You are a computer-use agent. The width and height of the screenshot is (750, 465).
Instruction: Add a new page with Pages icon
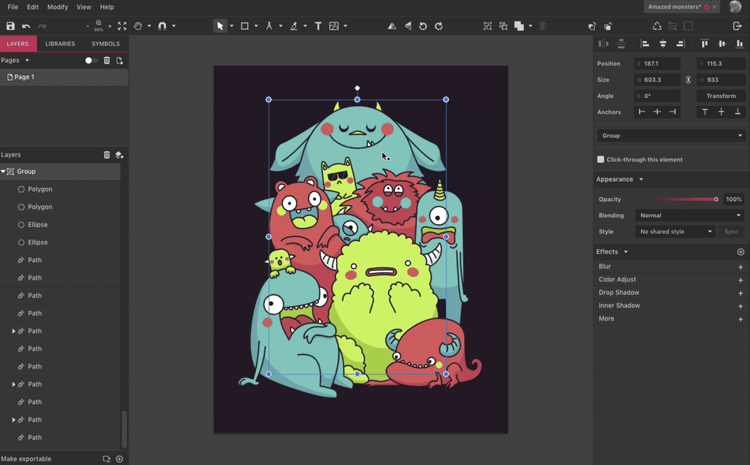point(120,60)
